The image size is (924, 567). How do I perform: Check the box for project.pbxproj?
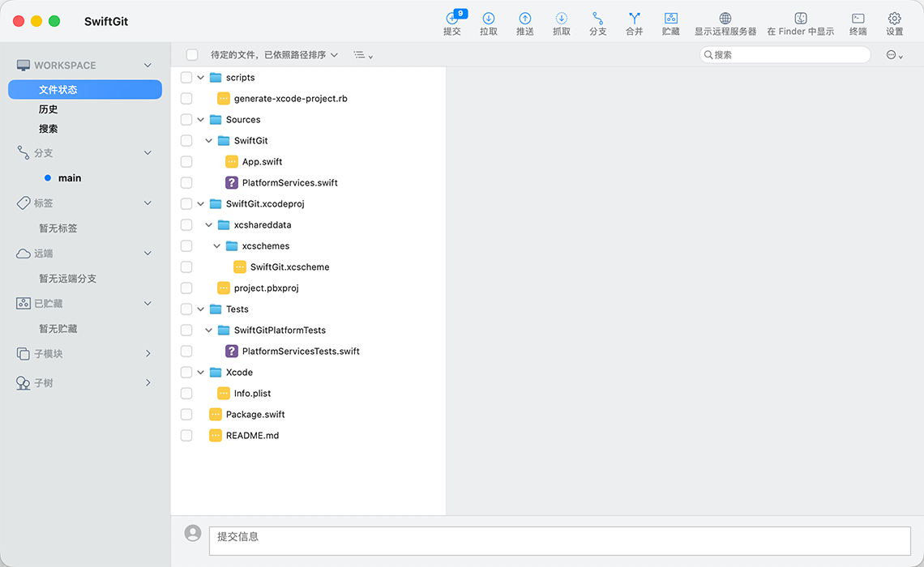[x=186, y=288]
